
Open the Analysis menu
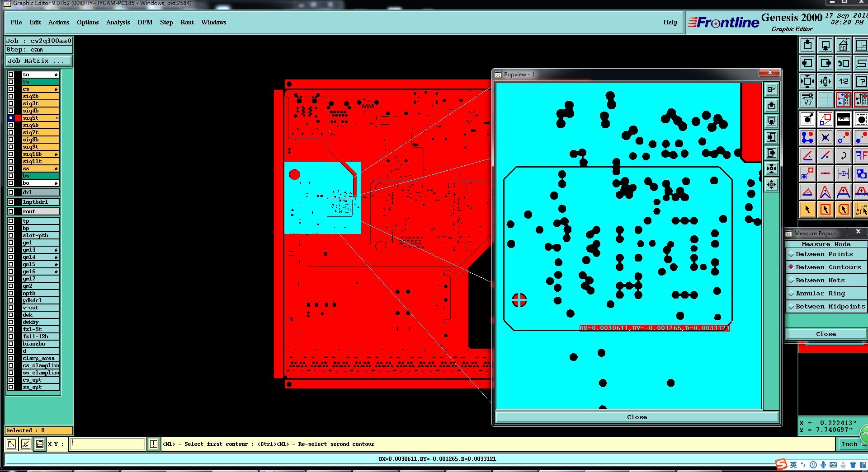pyautogui.click(x=118, y=22)
